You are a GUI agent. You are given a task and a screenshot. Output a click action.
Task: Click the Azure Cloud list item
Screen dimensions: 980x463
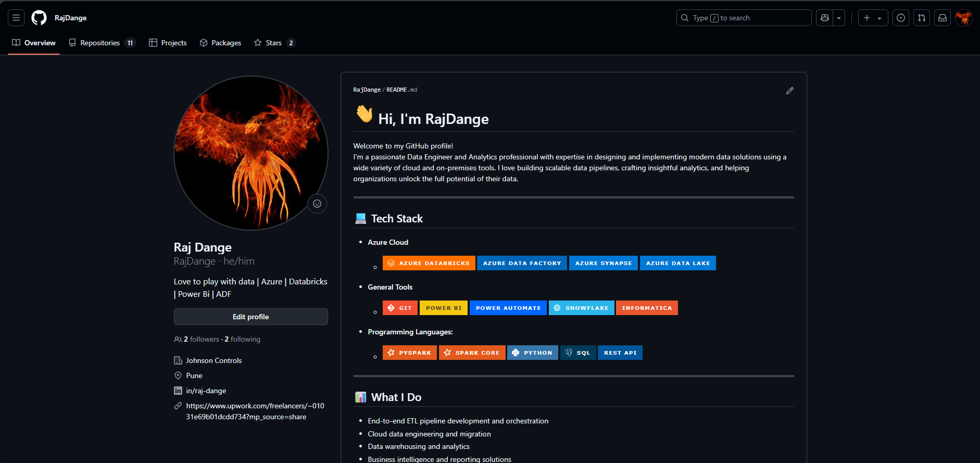[388, 242]
